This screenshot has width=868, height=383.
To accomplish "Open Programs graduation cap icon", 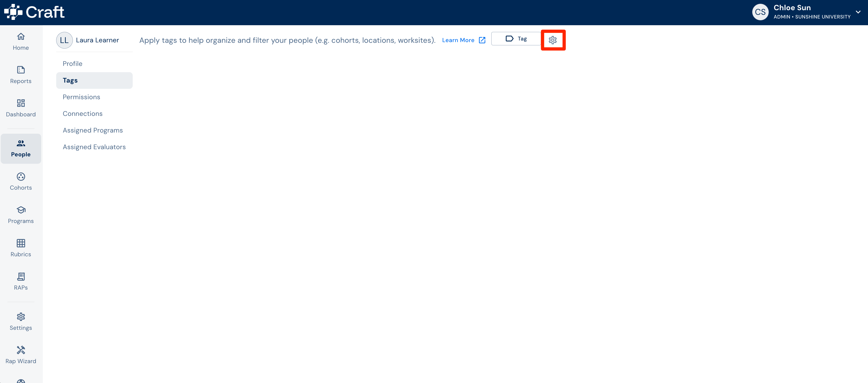I will click(21, 210).
